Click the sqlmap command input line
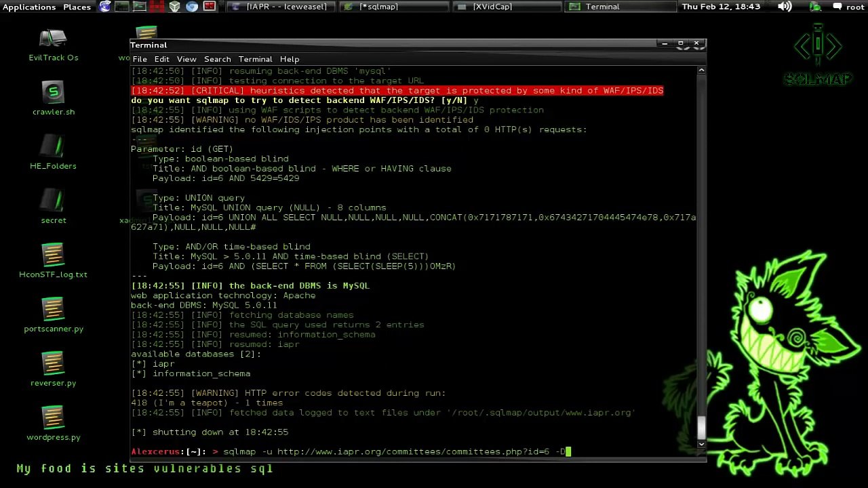 point(351,451)
